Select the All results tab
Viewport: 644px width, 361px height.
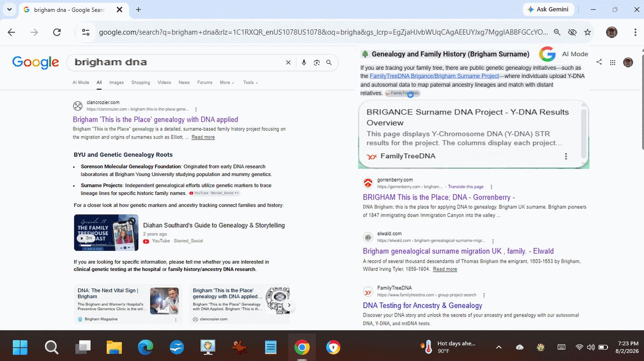(99, 83)
